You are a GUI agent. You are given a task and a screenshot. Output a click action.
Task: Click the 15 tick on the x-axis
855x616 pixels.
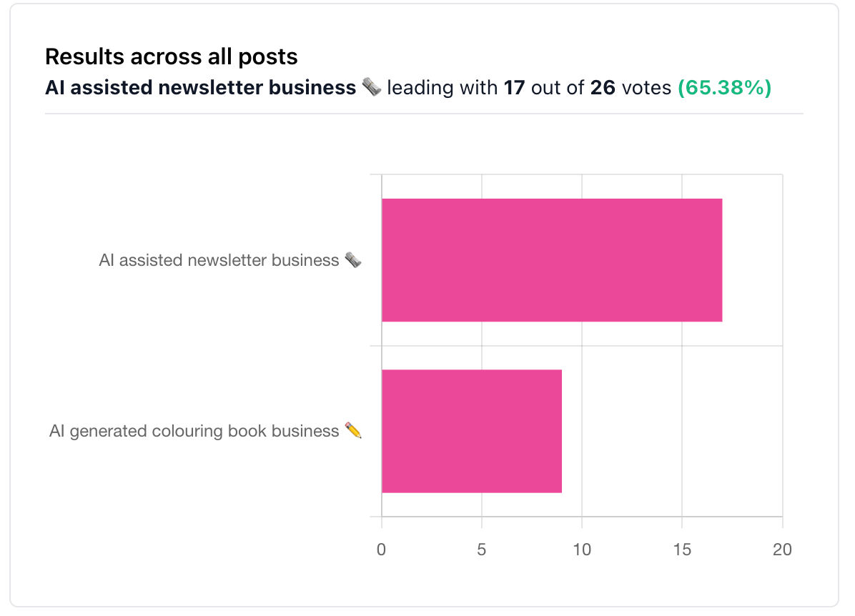[x=682, y=550]
